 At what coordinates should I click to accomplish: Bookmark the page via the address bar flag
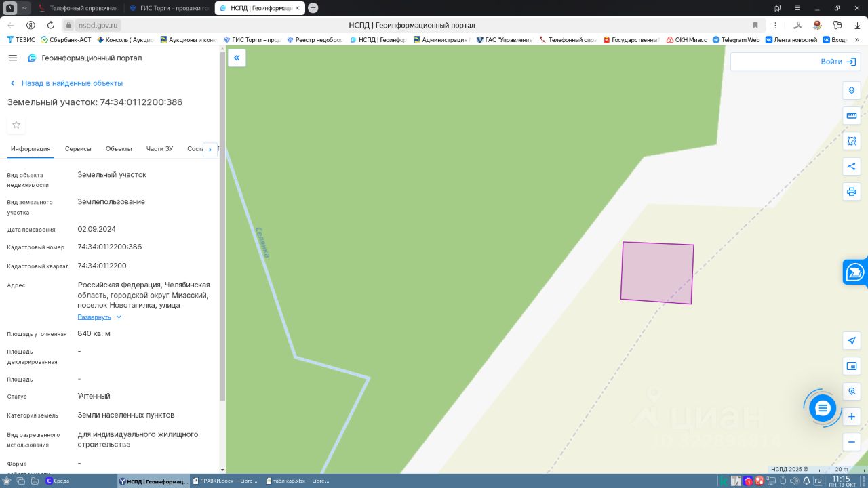tap(755, 25)
